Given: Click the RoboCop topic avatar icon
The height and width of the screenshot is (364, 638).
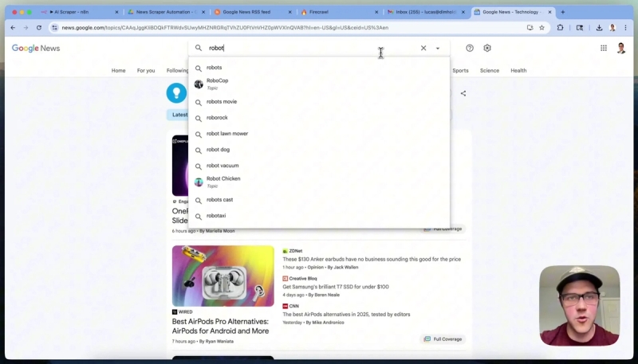Looking at the screenshot, I should (199, 84).
